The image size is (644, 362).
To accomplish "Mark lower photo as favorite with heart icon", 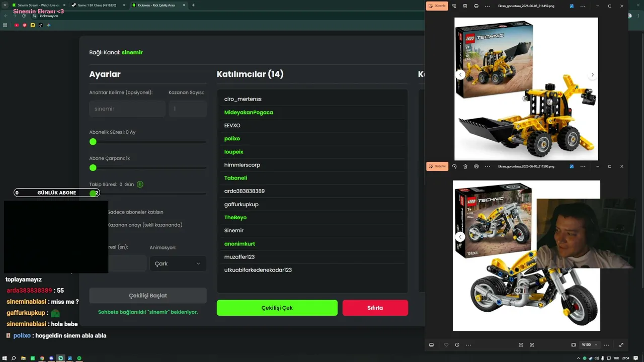I will (x=446, y=345).
